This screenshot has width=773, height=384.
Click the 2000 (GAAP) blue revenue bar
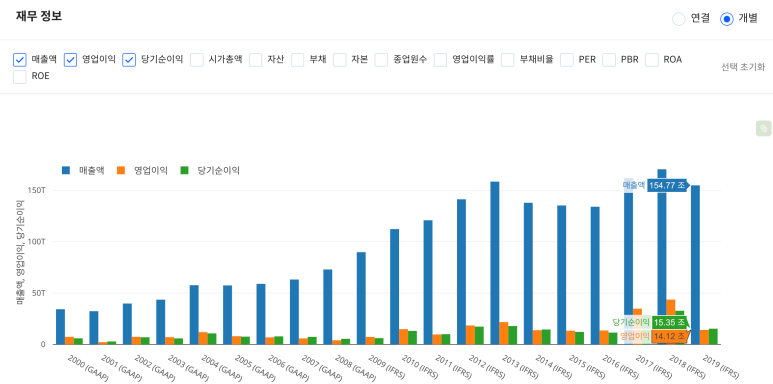pyautogui.click(x=60, y=326)
